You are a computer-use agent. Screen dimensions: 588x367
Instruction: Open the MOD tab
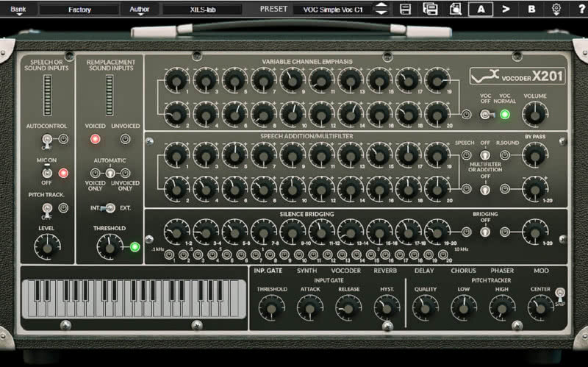541,271
